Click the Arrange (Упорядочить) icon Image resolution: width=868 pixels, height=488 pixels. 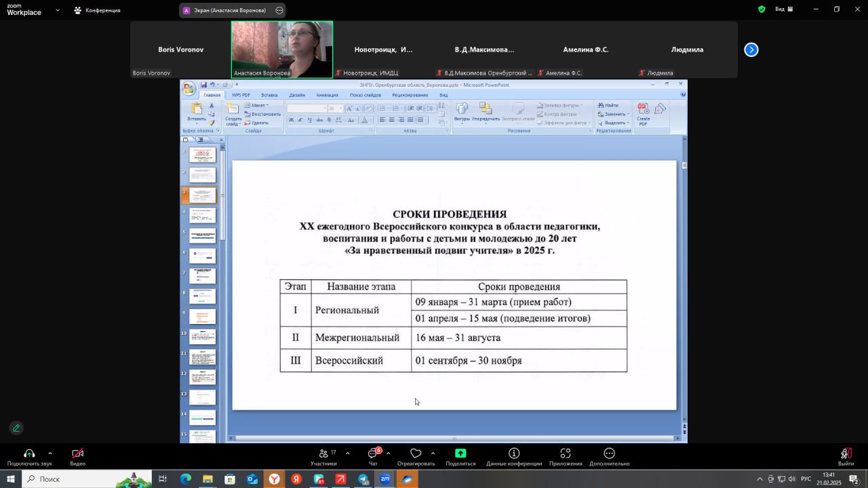coord(486,109)
